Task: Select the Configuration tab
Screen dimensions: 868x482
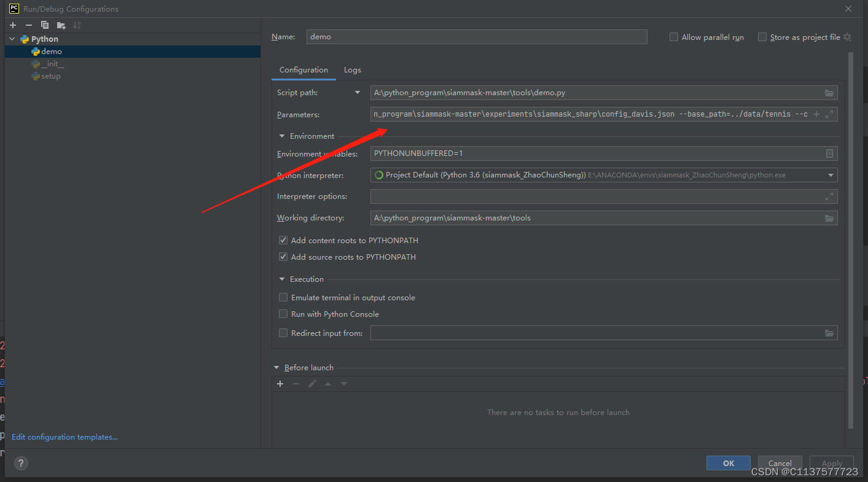Action: tap(303, 69)
